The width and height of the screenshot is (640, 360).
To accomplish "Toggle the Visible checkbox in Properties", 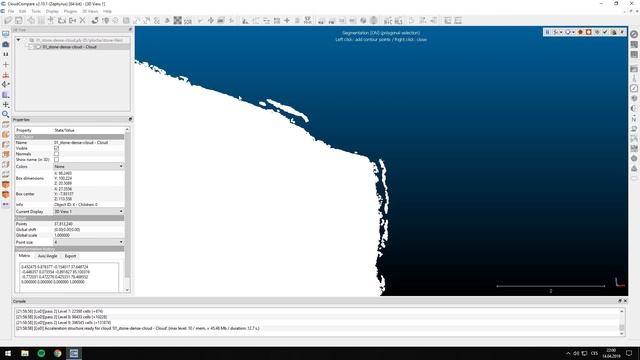I will pyautogui.click(x=56, y=148).
